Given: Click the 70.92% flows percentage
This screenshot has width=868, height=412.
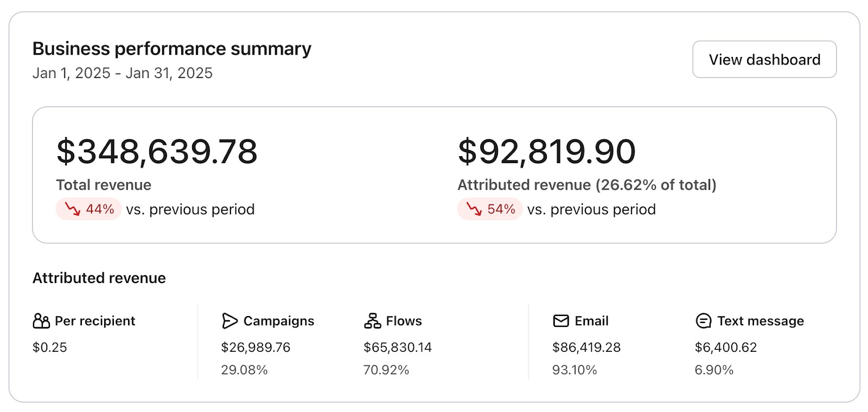Looking at the screenshot, I should (386, 370).
